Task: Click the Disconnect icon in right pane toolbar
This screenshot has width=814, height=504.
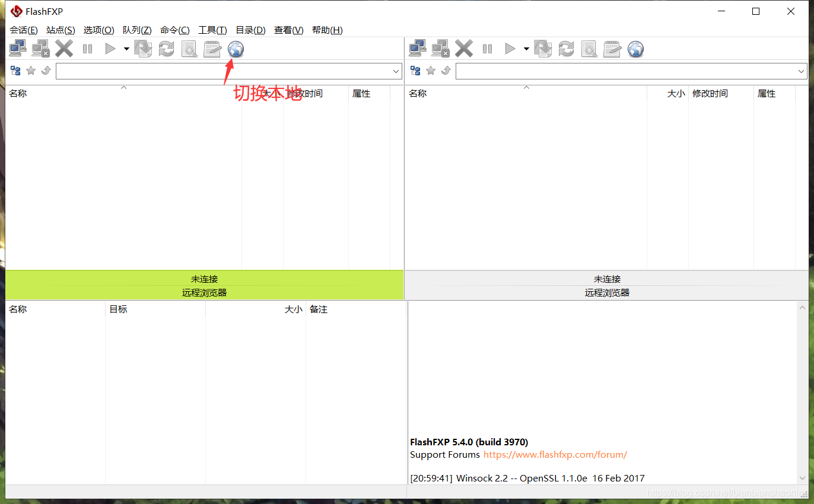Action: 440,49
